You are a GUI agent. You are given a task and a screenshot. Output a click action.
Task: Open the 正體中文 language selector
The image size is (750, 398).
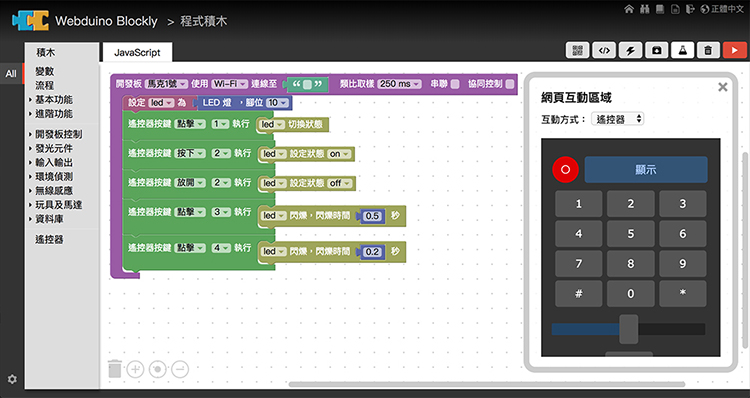pos(722,9)
